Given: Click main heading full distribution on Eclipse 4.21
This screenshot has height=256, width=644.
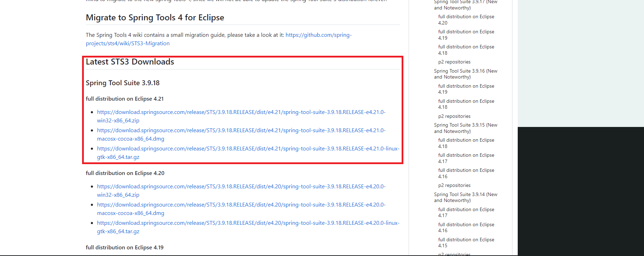Looking at the screenshot, I should tap(125, 99).
